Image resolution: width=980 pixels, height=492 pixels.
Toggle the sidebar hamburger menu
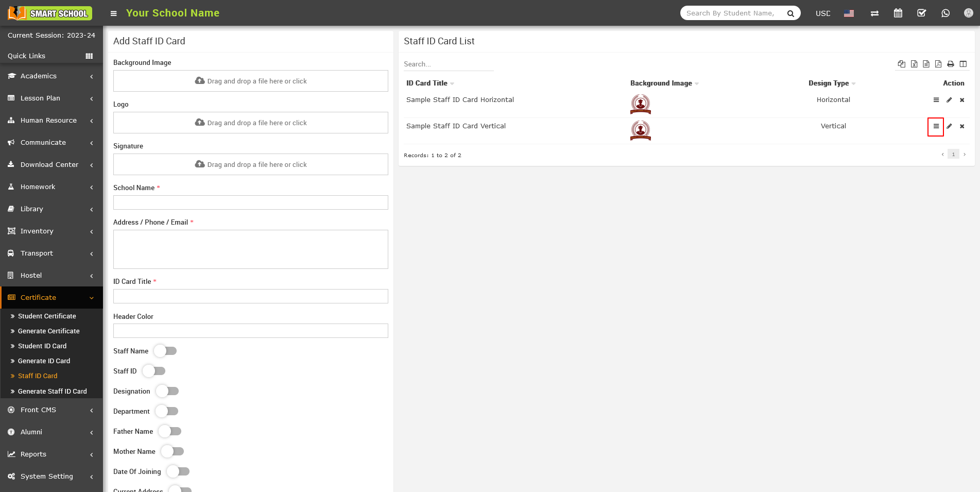[114, 13]
